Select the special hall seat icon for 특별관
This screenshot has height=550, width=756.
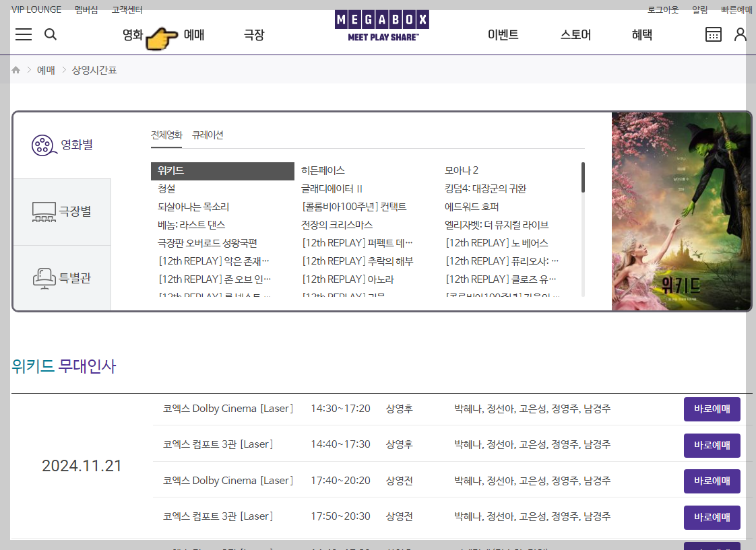[x=44, y=279]
